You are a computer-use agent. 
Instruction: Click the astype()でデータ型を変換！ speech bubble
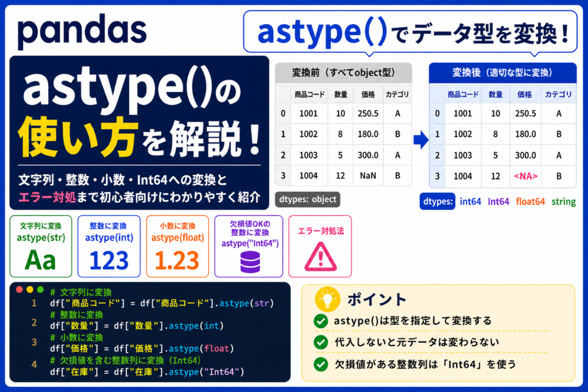tap(410, 32)
